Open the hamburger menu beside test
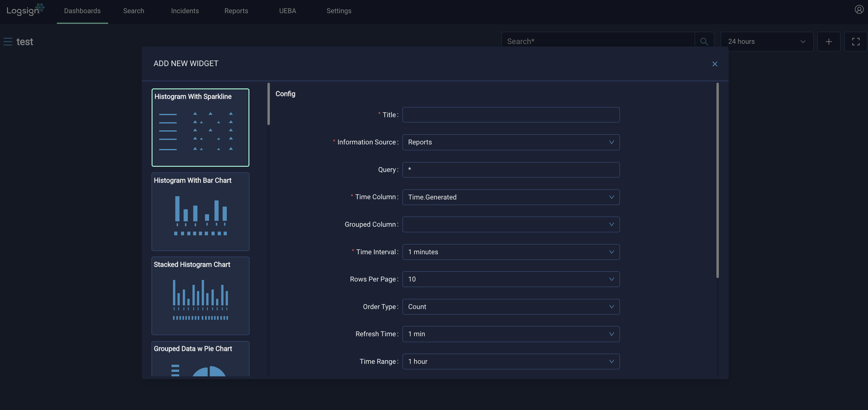This screenshot has height=410, width=868. coord(8,42)
